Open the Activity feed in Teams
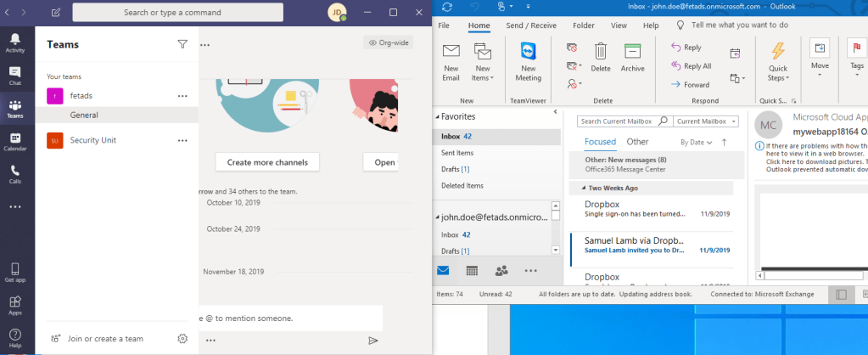Image resolution: width=868 pixels, height=355 pixels. pos(15,42)
